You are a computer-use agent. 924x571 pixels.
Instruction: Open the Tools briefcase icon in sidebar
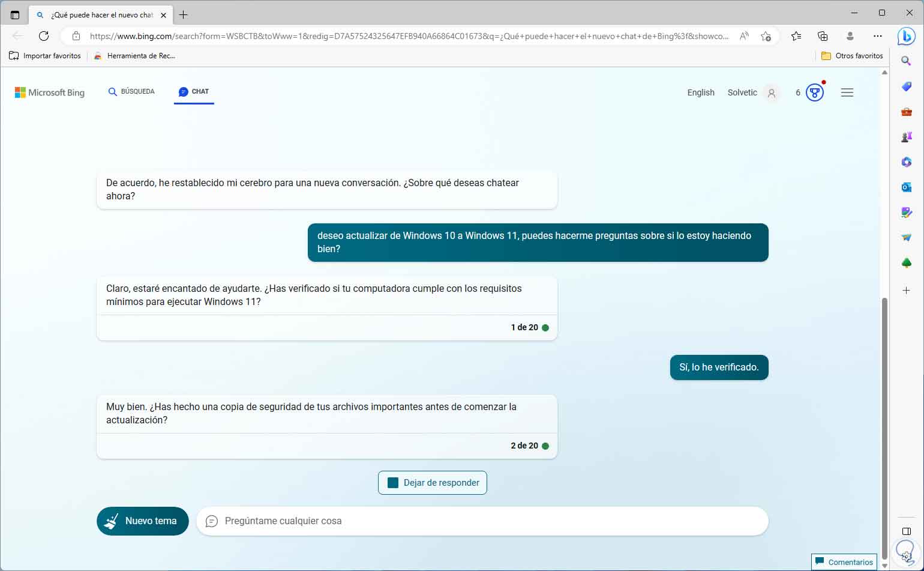pos(906,112)
